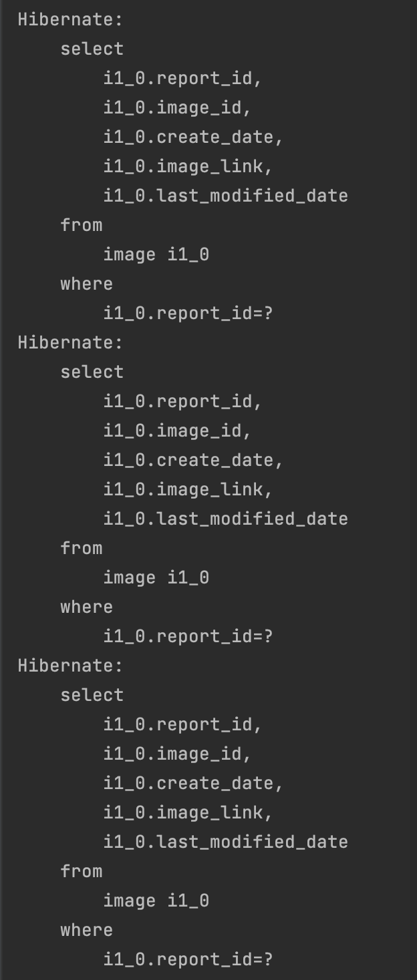Click the first 'Hibernate:' log line
The width and height of the screenshot is (417, 980).
[70, 19]
